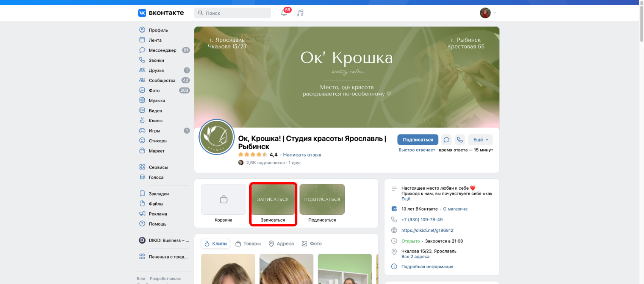The height and width of the screenshot is (284, 644).
Task: Open Сообщества in the left menu
Action: tap(164, 80)
